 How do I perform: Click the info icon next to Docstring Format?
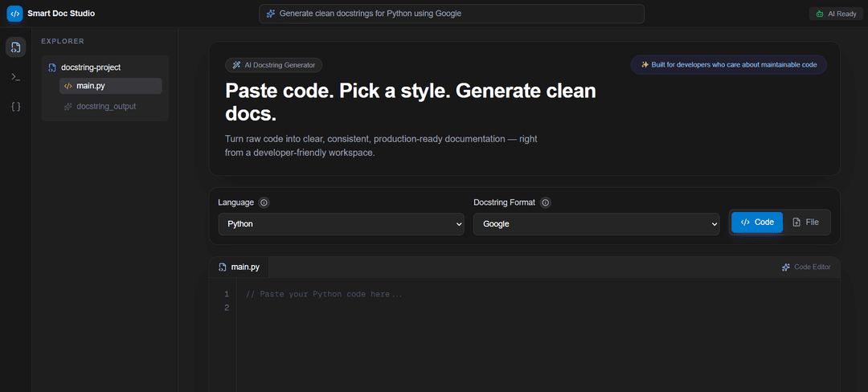pyautogui.click(x=545, y=202)
